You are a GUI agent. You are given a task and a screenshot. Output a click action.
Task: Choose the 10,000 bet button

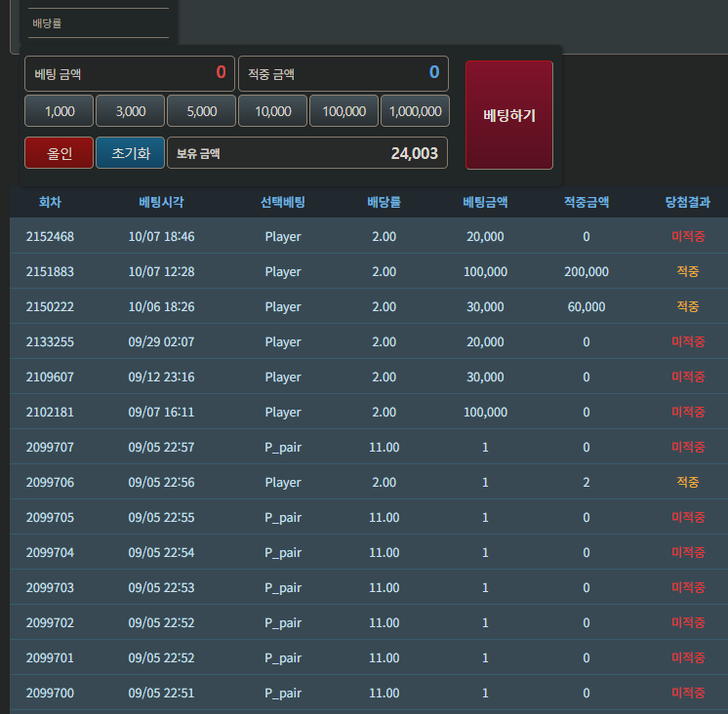273,111
